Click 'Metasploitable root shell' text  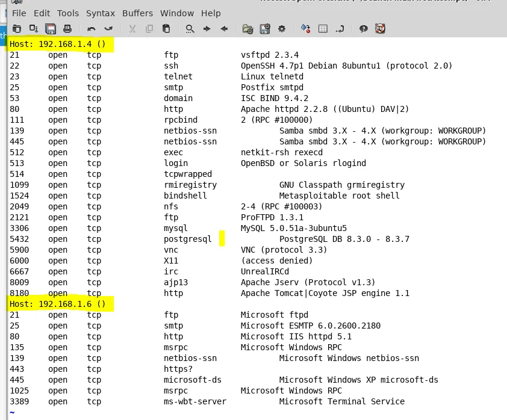pos(339,196)
